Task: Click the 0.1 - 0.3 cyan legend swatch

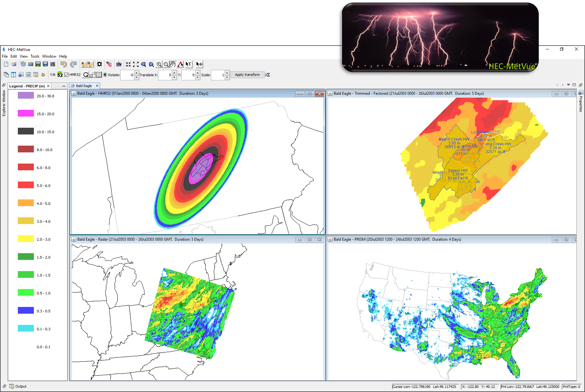Action: click(26, 328)
